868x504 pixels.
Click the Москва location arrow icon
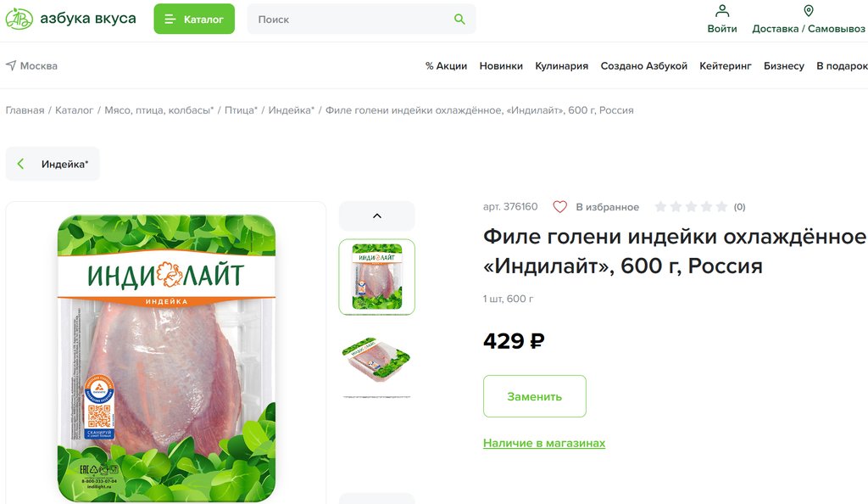pos(10,65)
